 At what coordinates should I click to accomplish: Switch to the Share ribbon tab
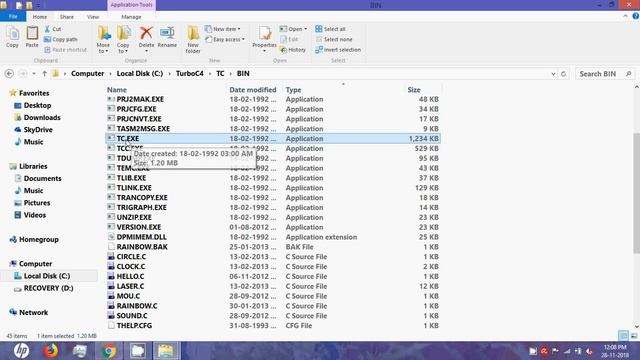coord(67,17)
